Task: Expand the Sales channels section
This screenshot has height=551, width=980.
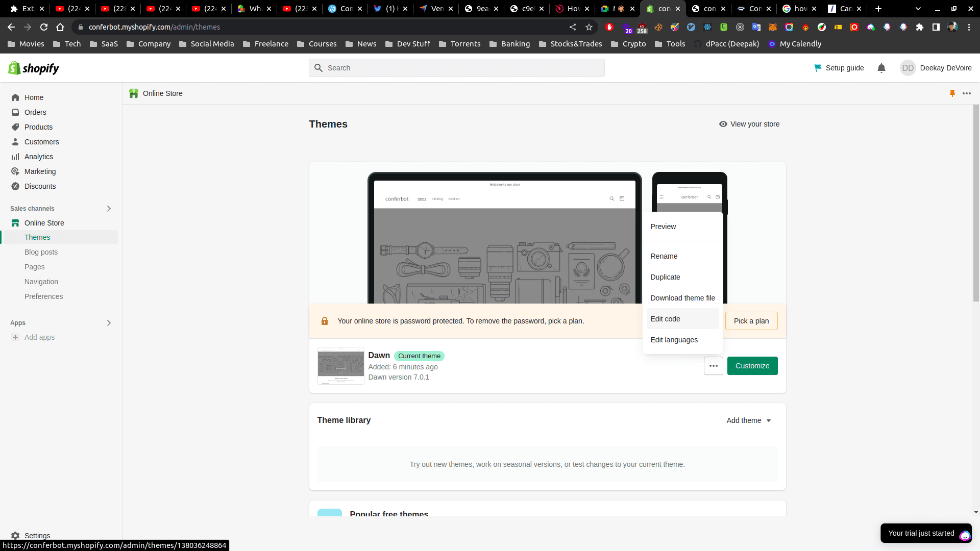Action: point(108,209)
